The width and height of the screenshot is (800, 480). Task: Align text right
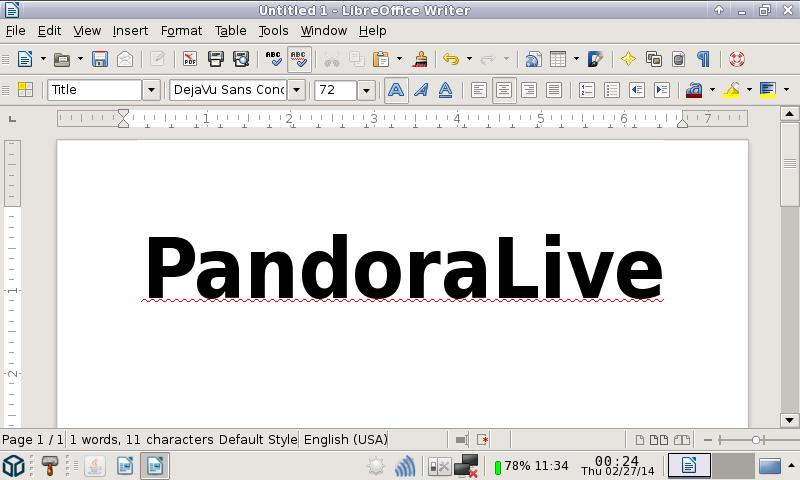529,90
